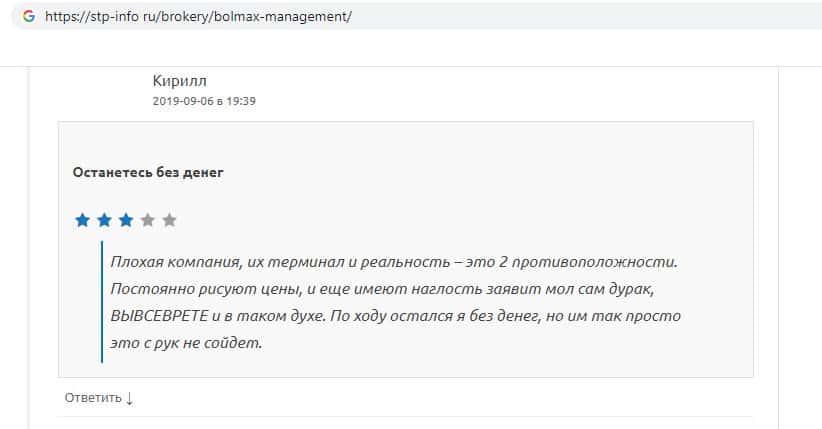Click the blue vertical quote bar
The height and width of the screenshot is (429, 822).
pos(102,301)
